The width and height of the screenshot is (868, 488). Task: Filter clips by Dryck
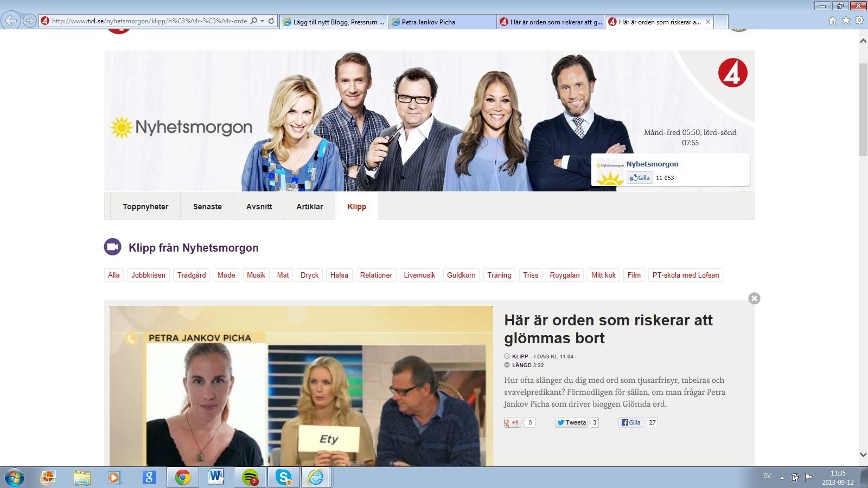click(x=309, y=275)
